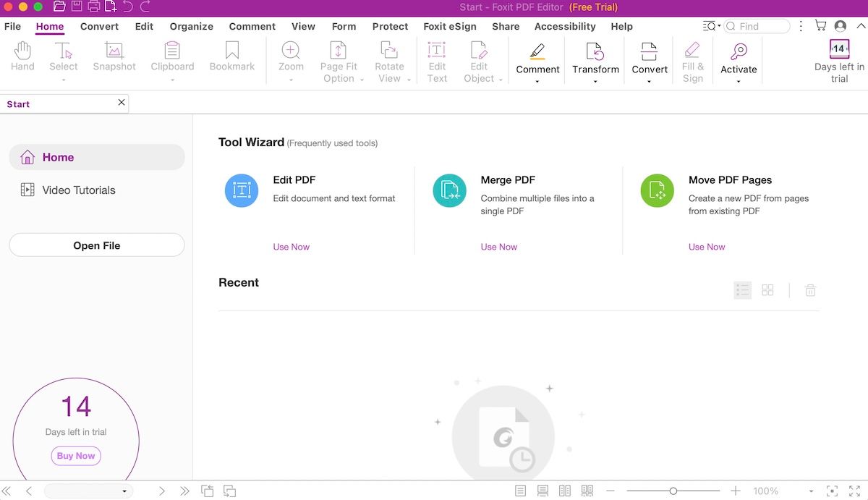Expand the Select tool dropdown
The image size is (868, 500).
point(64,80)
